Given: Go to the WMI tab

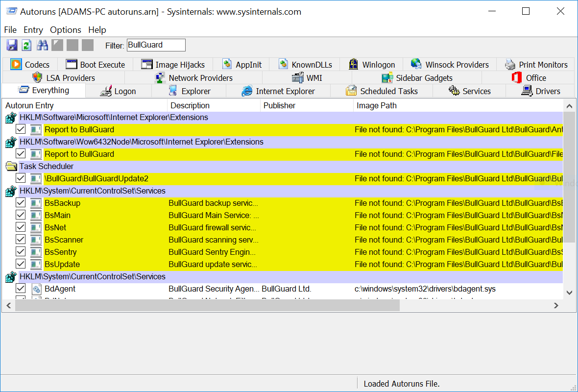Looking at the screenshot, I should [307, 78].
